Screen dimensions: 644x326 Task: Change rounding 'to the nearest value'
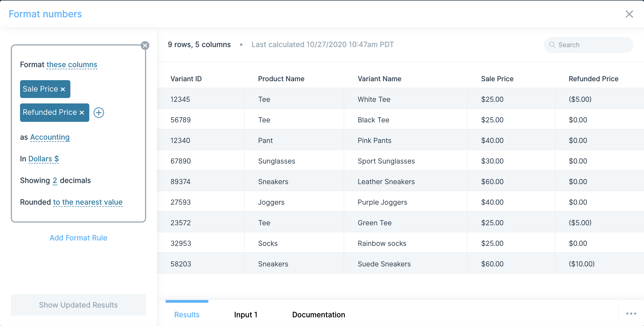coord(88,202)
